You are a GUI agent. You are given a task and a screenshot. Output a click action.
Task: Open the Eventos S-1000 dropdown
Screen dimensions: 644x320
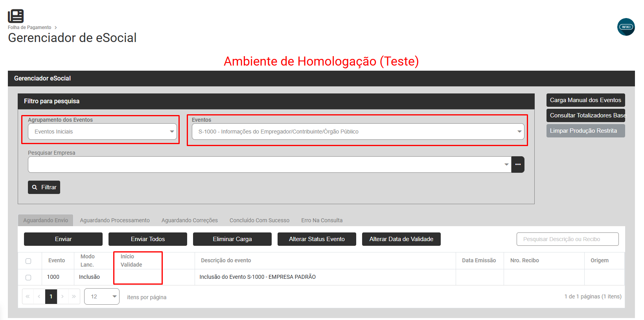tap(358, 132)
